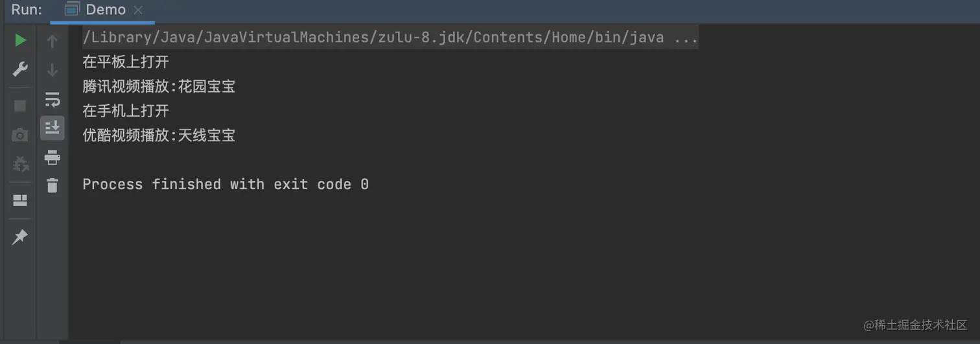The height and width of the screenshot is (344, 980).
Task: Switch to the Demo run tab
Action: point(105,10)
